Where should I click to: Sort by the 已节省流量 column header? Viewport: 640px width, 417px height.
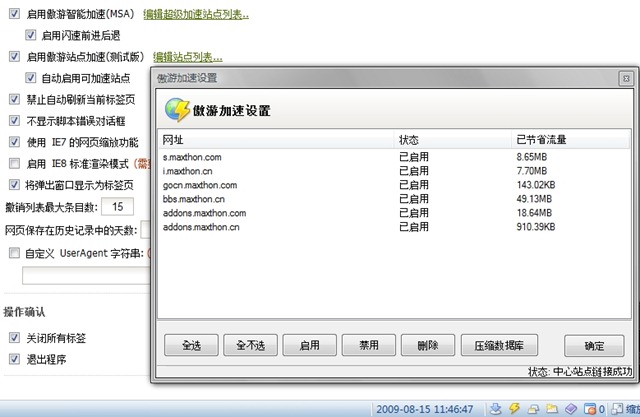570,140
